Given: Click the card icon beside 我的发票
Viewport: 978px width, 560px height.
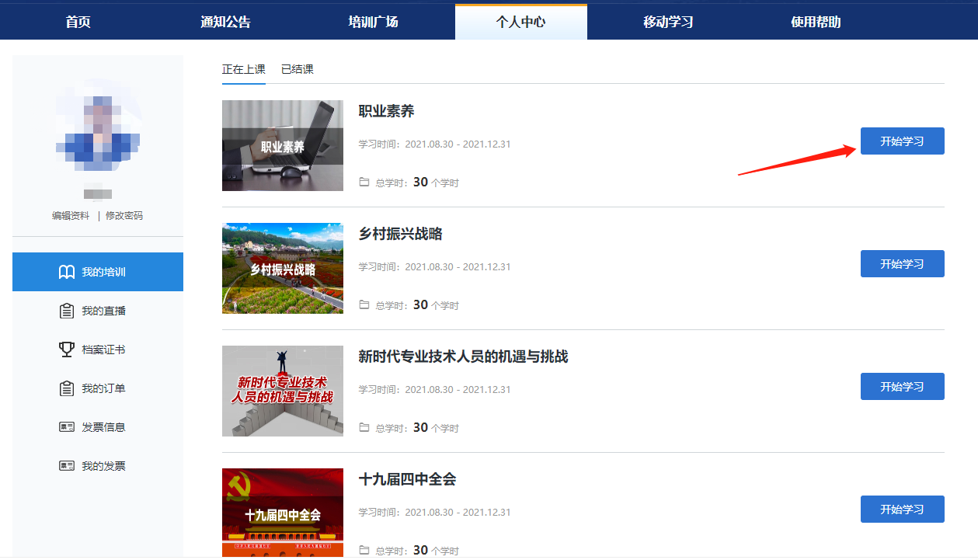Looking at the screenshot, I should pos(67,466).
